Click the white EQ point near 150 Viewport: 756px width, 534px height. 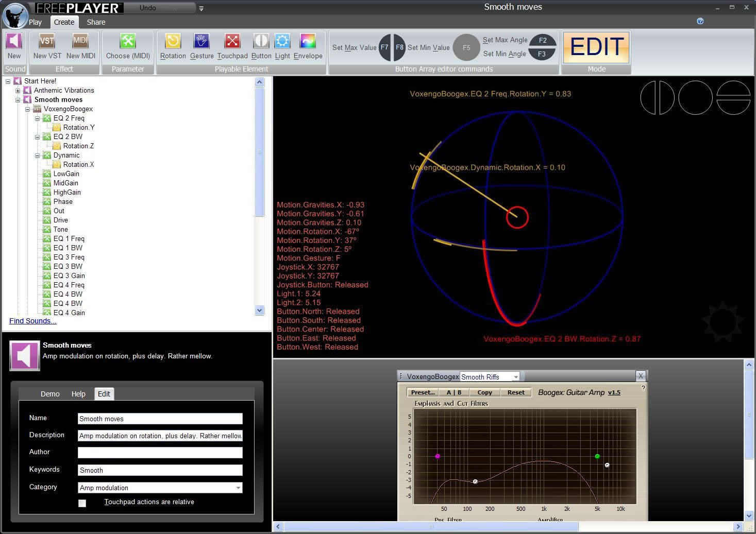click(x=475, y=481)
